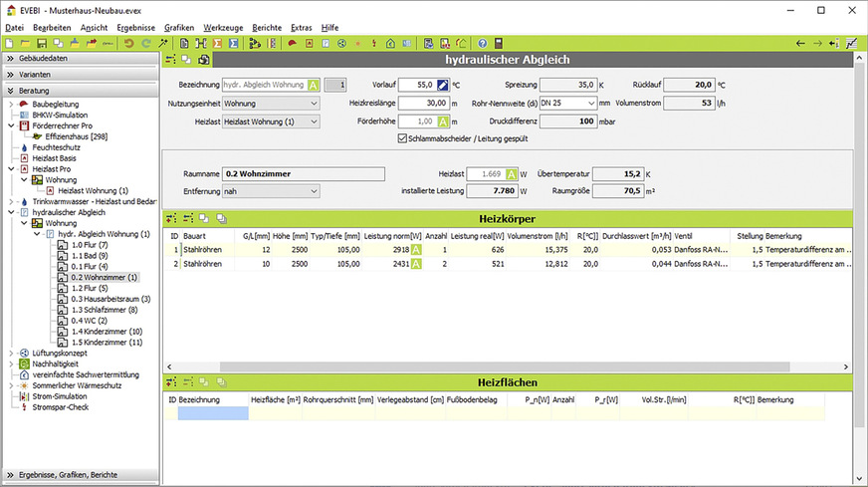Open the Datei menu
868x487 pixels.
click(14, 28)
